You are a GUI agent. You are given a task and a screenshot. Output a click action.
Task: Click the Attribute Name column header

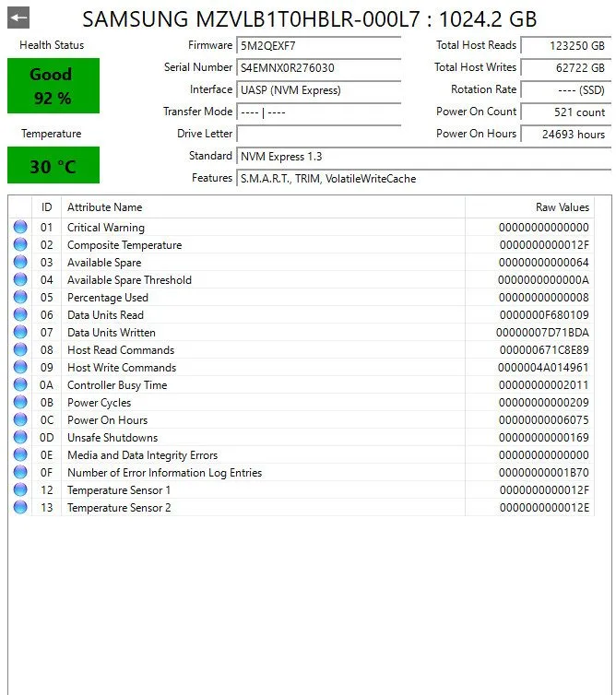click(x=263, y=207)
